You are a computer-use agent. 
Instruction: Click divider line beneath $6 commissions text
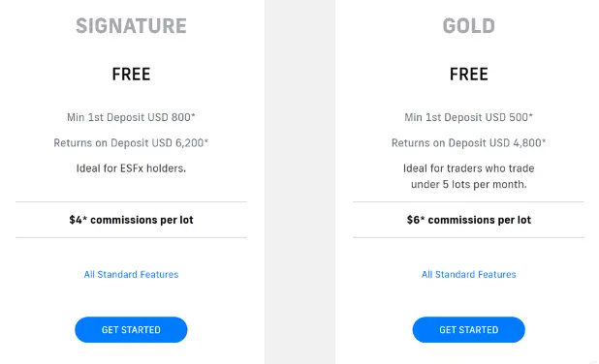469,237
